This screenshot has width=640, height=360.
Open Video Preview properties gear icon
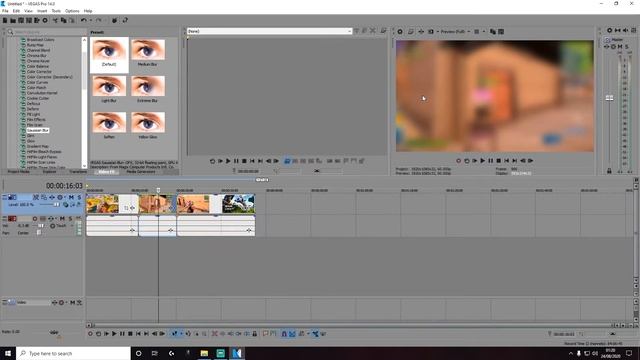pos(400,31)
